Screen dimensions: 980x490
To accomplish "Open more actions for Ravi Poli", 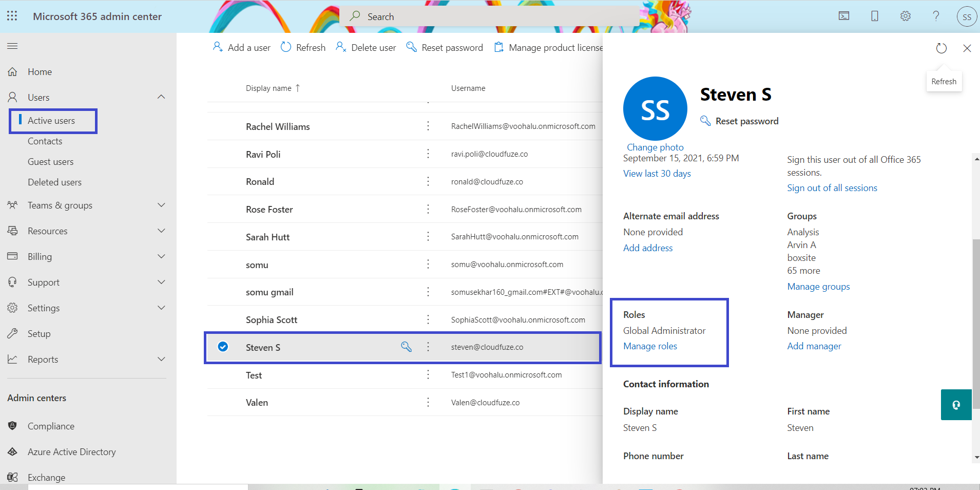I will 428,154.
